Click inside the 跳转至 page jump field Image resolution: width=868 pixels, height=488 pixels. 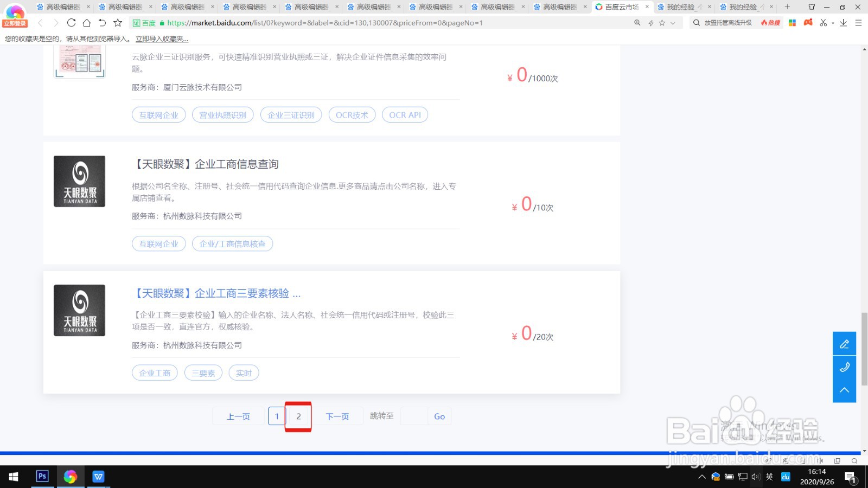[x=413, y=416]
